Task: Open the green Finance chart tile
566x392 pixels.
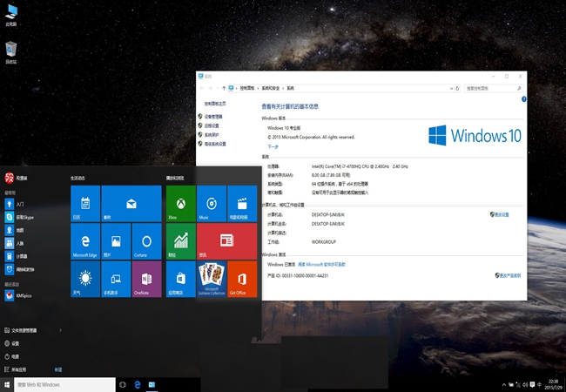Action: [x=181, y=241]
